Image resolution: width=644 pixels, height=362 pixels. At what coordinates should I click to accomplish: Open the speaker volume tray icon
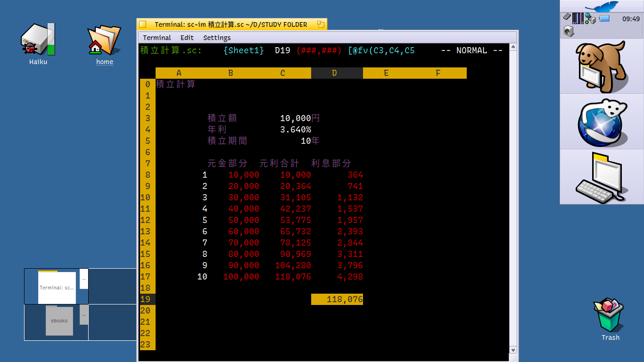[569, 32]
